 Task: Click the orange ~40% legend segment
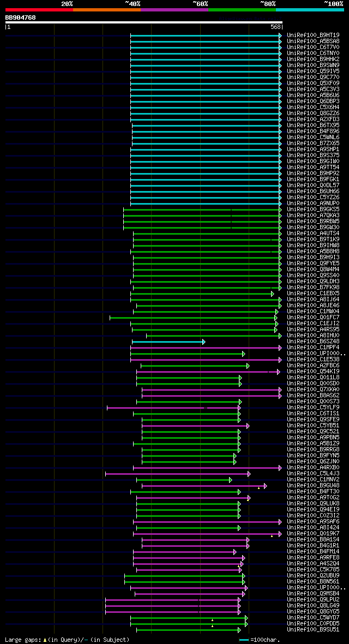coord(107,9)
